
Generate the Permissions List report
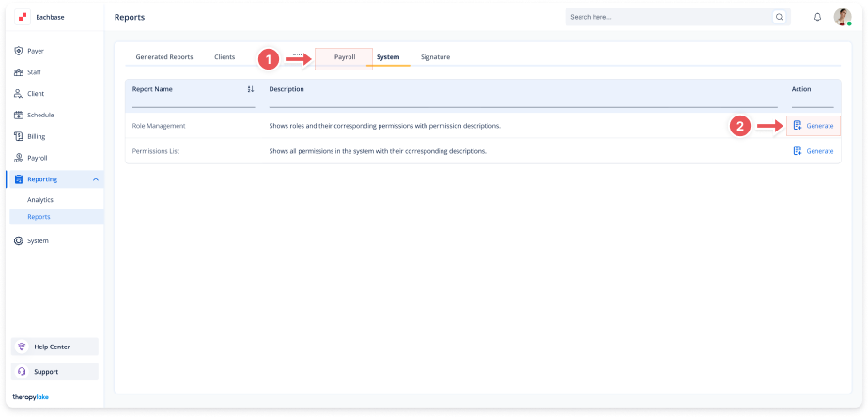(x=814, y=151)
